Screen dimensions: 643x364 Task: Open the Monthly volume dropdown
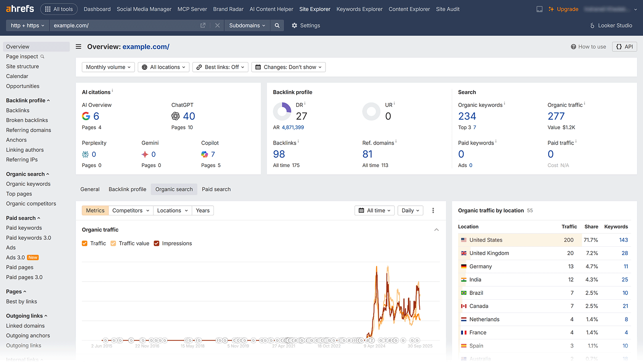coord(108,67)
